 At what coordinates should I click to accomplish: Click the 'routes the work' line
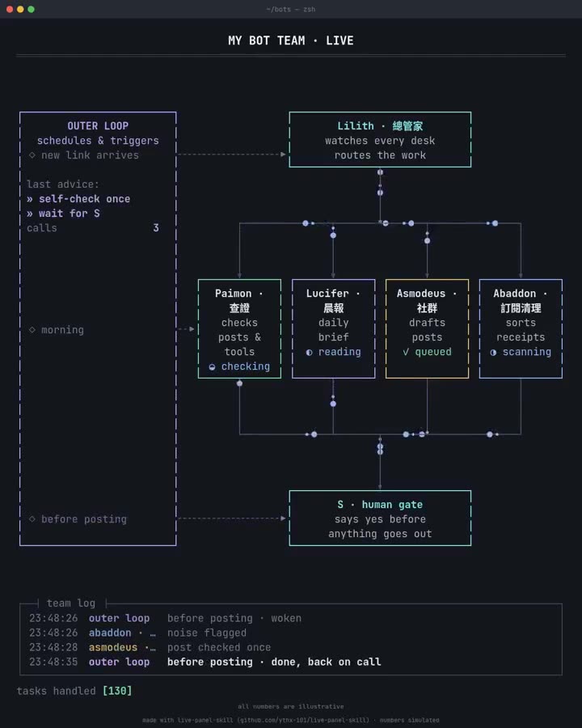pos(380,155)
